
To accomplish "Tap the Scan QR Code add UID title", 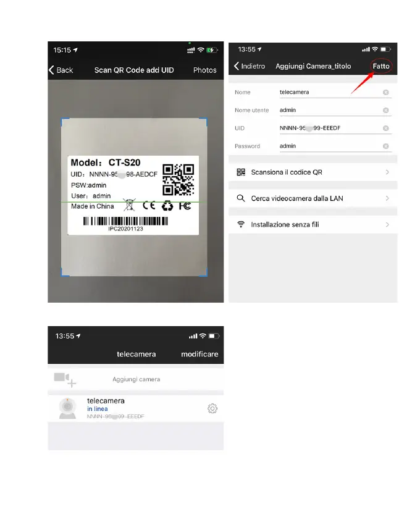I will [134, 70].
